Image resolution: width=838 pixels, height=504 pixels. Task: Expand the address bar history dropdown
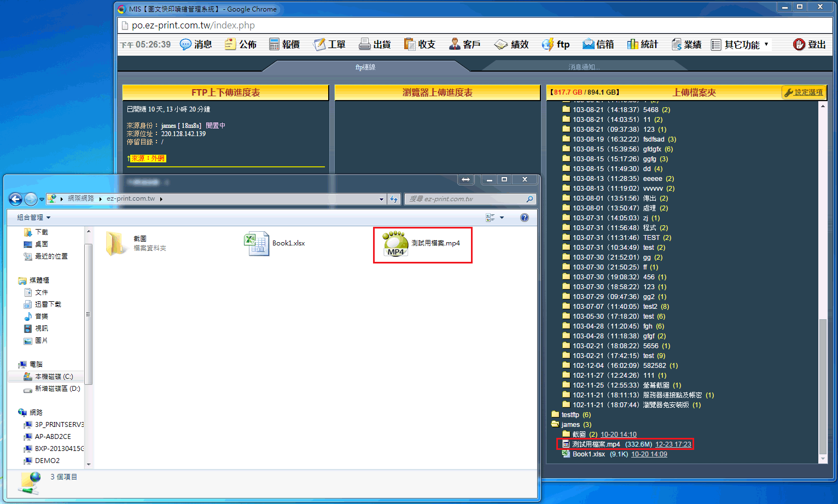pos(381,199)
